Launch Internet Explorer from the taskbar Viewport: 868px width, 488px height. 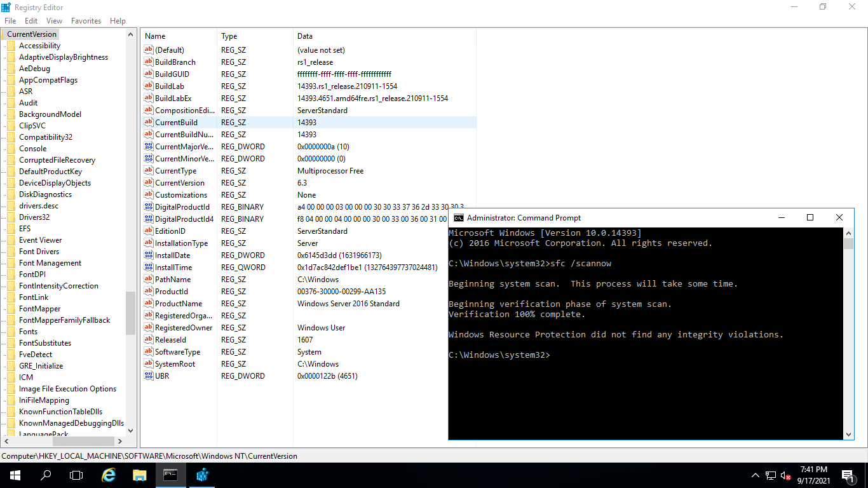tap(109, 475)
